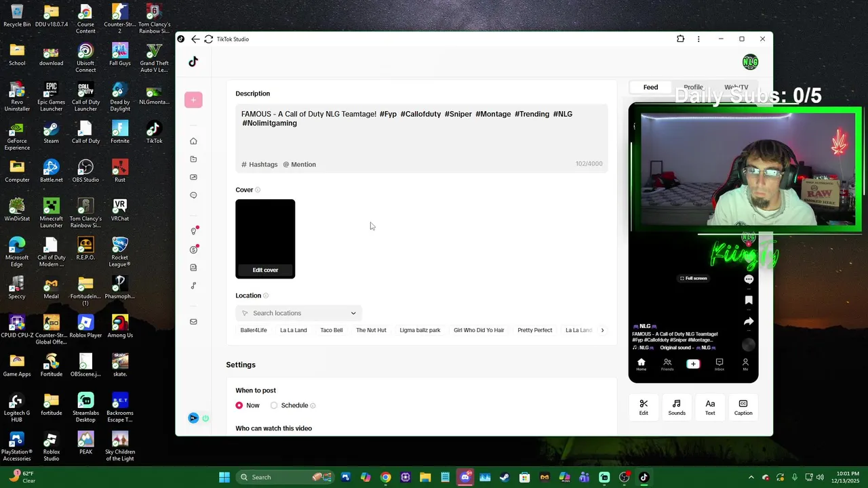The image size is (868, 488).
Task: Select the Schedule posting option
Action: 274,405
